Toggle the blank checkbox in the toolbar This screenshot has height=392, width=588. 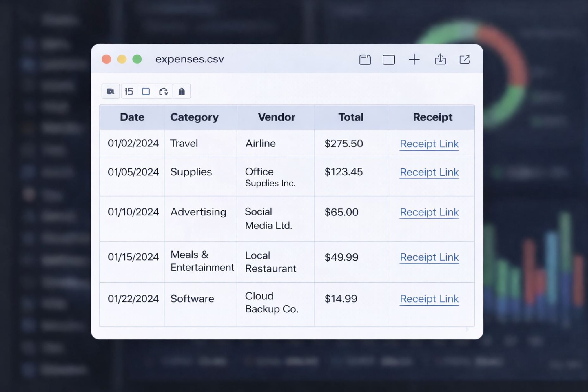point(145,91)
